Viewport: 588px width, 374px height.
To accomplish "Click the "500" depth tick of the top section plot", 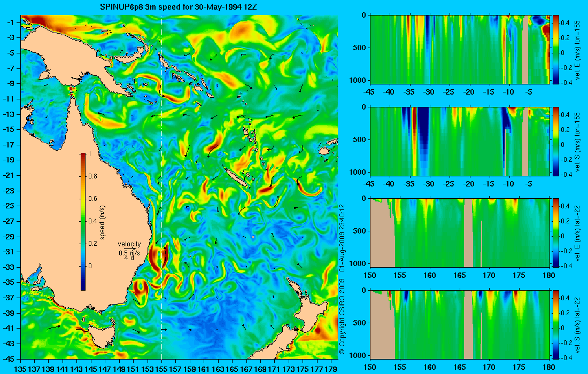I will (361, 48).
